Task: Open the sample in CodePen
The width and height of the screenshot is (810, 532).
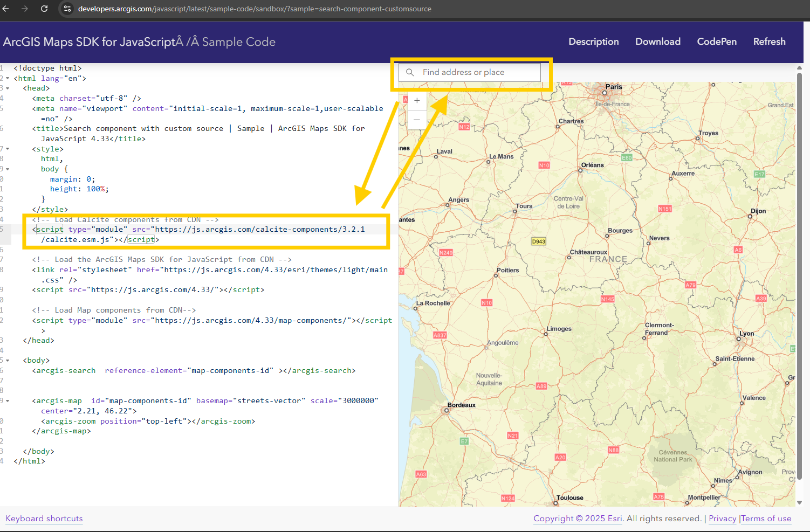Action: click(717, 42)
